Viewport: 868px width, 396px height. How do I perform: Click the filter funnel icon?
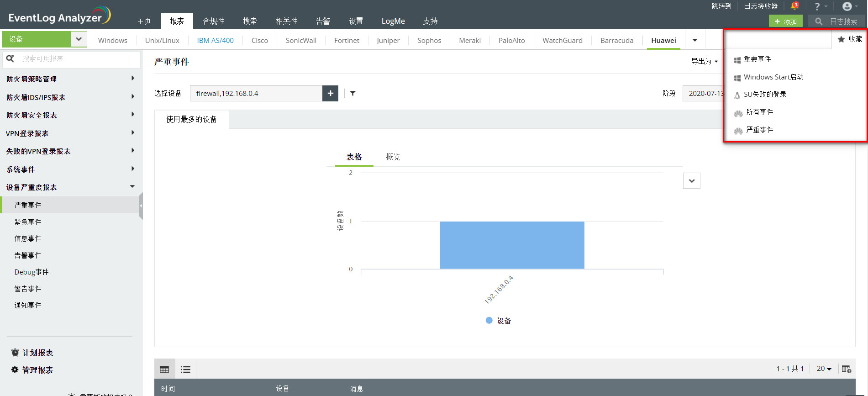[352, 93]
